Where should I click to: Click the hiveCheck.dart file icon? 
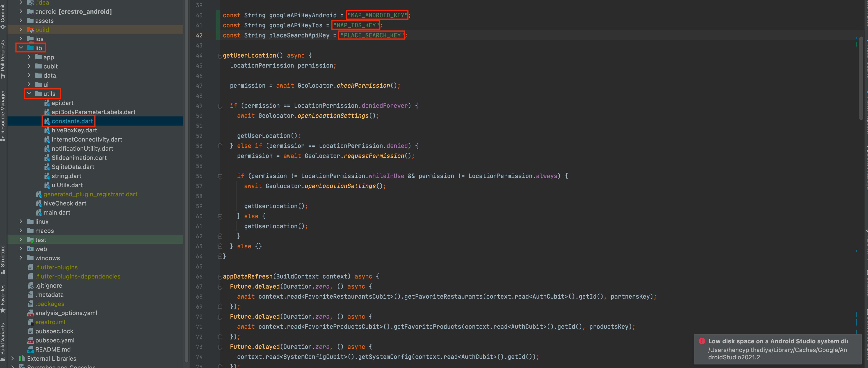(39, 203)
